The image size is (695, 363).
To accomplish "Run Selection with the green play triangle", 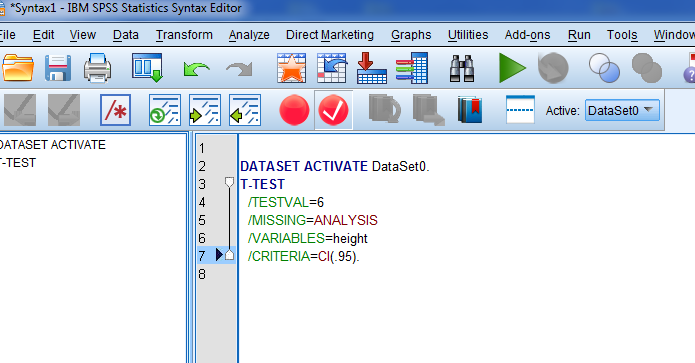I will (512, 68).
